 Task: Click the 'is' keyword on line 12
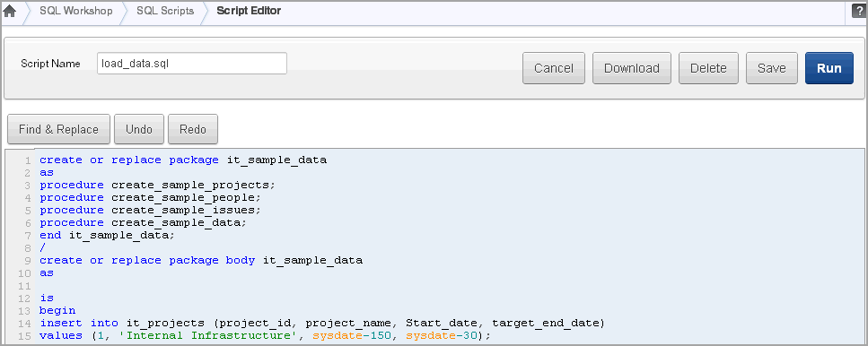coord(47,298)
